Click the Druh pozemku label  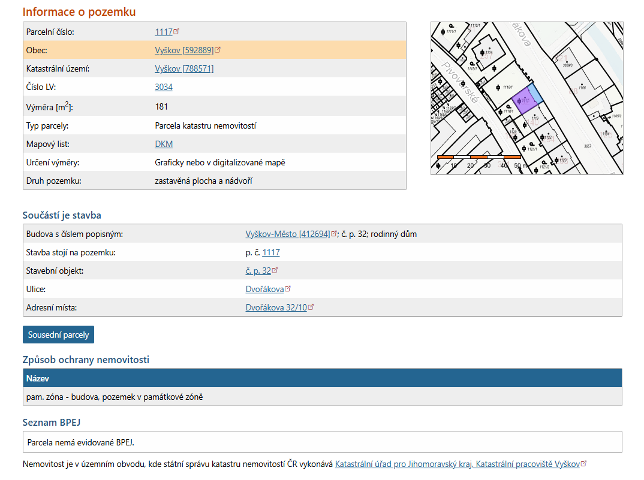[x=54, y=181]
